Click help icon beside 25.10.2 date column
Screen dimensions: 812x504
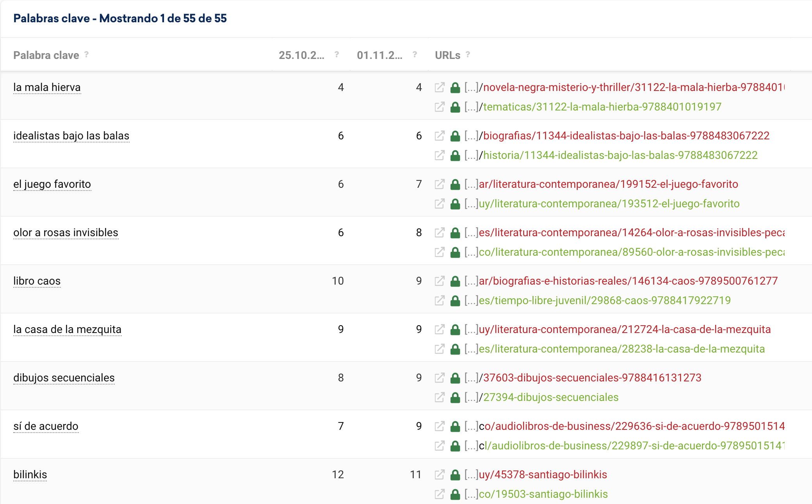click(337, 55)
